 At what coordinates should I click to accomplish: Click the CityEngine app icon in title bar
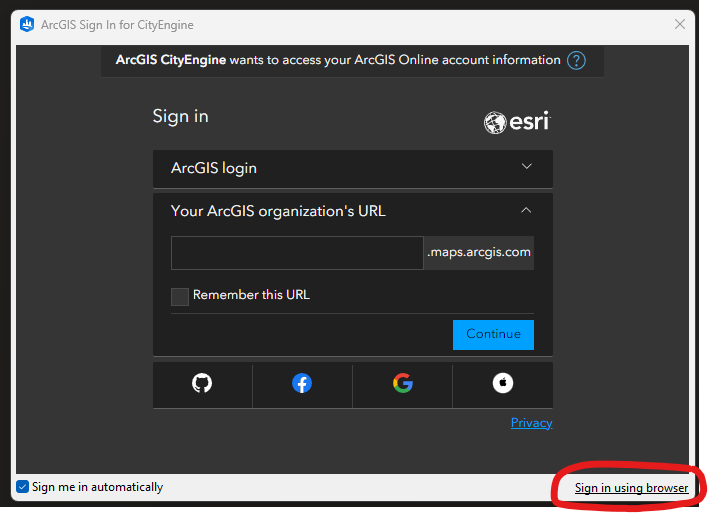tap(27, 24)
